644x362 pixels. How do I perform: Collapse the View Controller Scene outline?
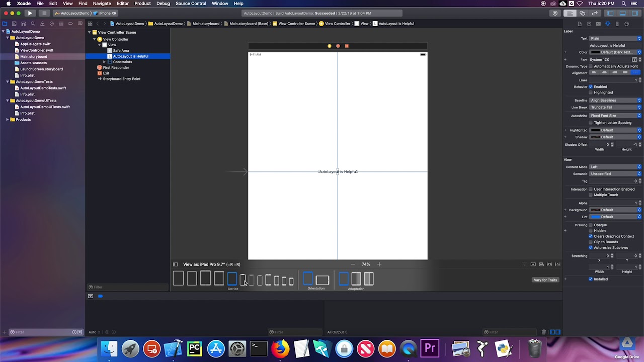point(89,32)
